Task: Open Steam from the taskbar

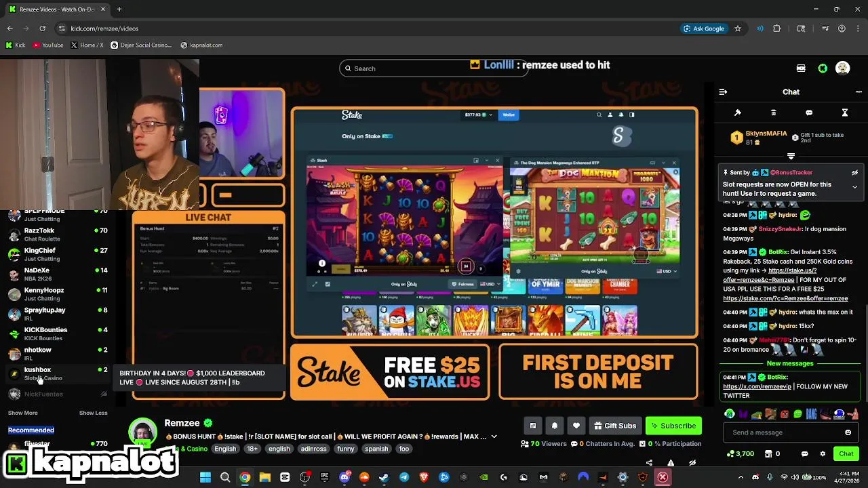Action: tap(384, 477)
